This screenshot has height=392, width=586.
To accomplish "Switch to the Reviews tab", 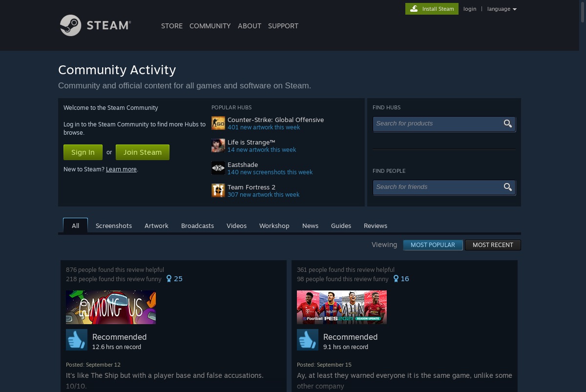I will coord(376,226).
